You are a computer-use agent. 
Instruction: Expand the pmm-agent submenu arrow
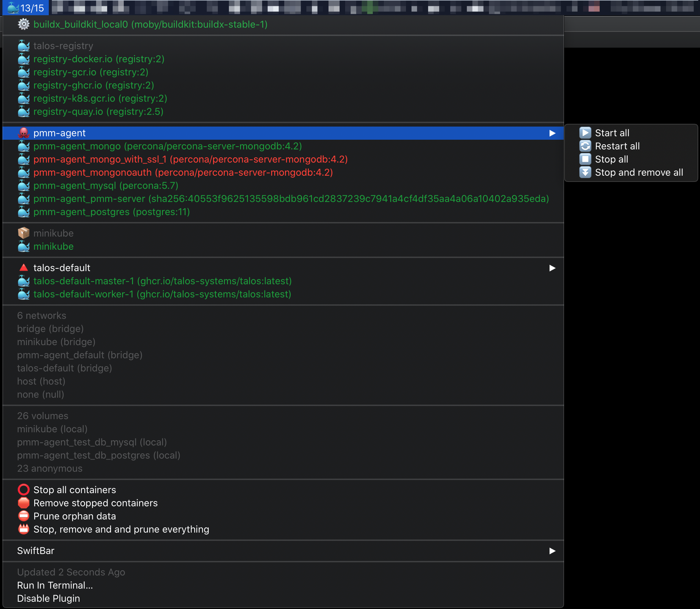(x=552, y=133)
